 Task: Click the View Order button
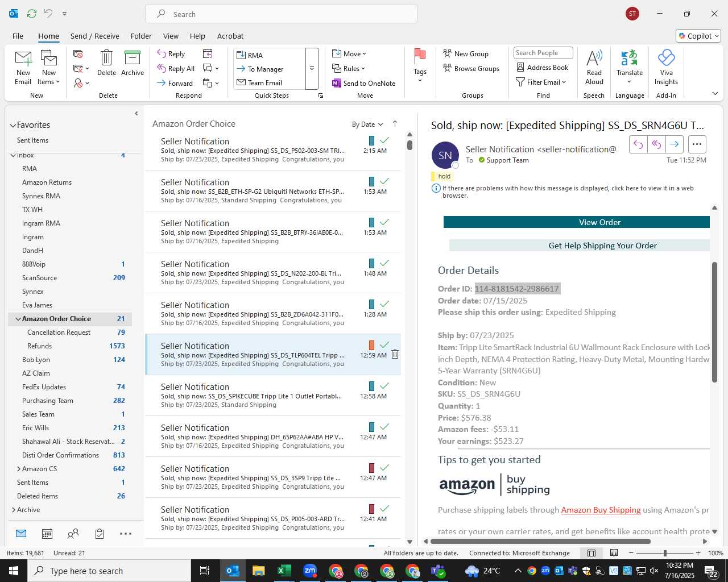click(577, 222)
